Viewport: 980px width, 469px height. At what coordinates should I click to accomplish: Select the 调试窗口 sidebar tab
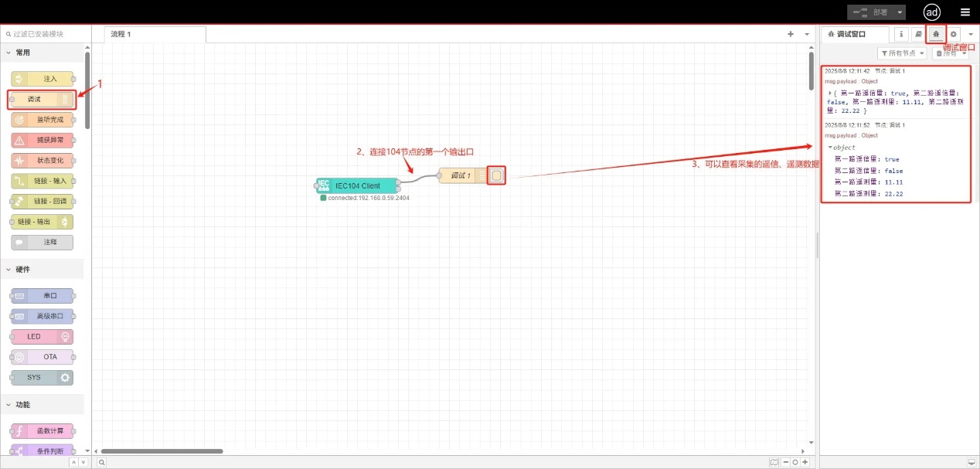tap(853, 34)
